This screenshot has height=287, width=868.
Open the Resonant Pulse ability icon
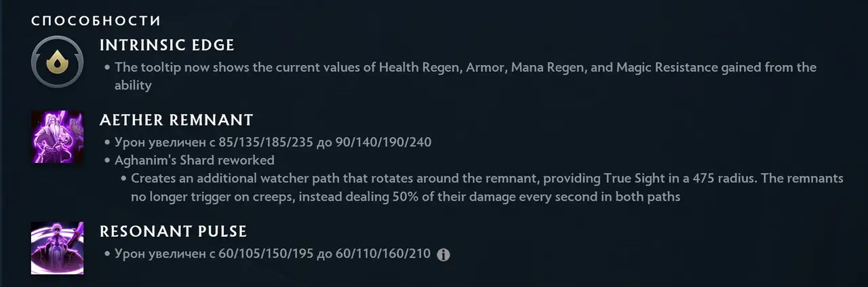(x=57, y=248)
